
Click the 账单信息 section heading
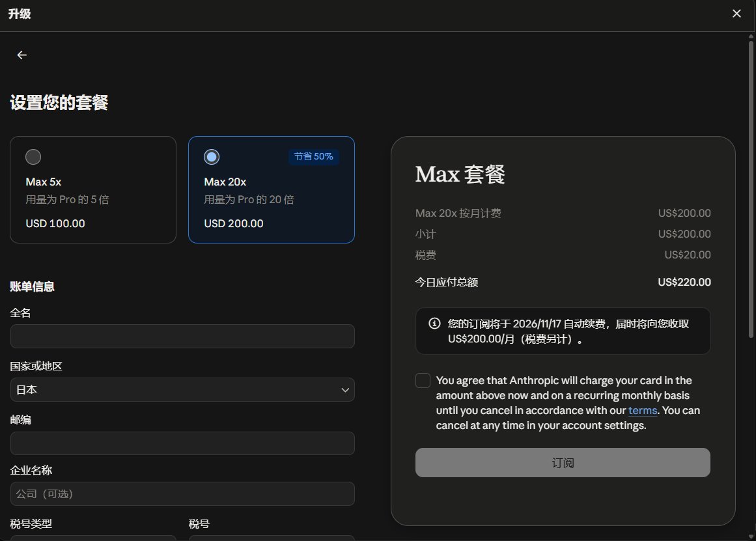coord(33,286)
